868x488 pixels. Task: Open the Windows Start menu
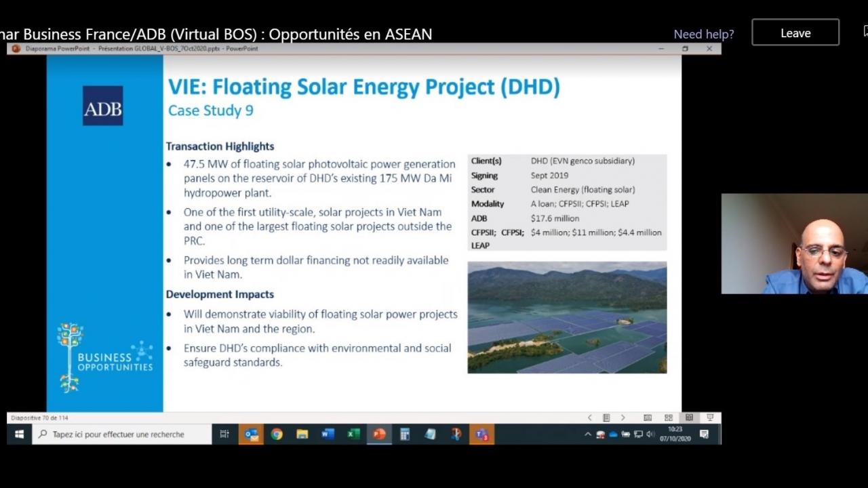coord(19,434)
